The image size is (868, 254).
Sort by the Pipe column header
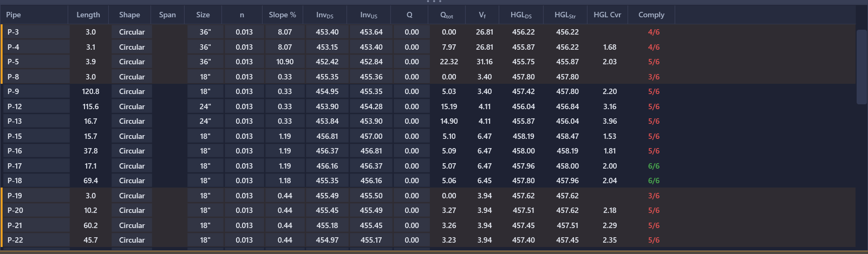point(34,15)
